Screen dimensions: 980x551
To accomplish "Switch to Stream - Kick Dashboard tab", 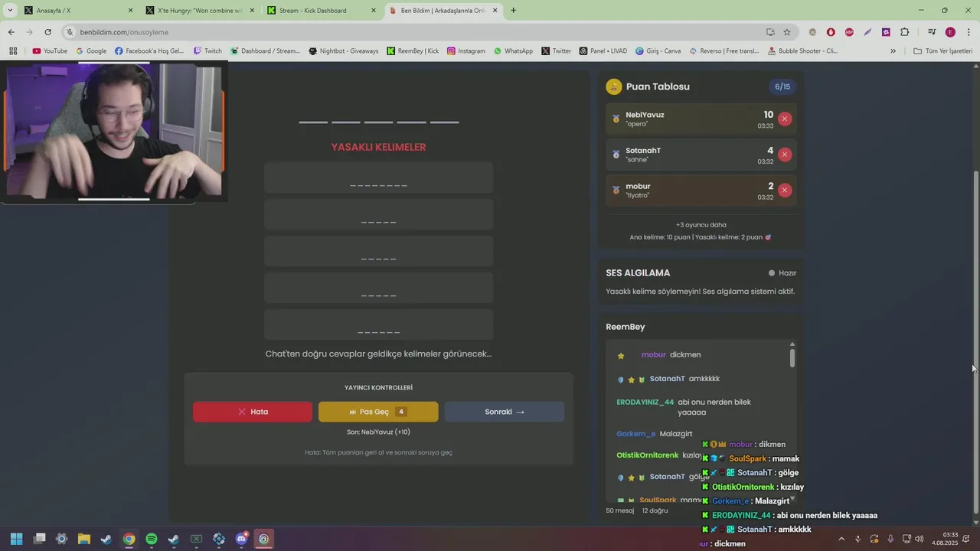I will click(322, 11).
